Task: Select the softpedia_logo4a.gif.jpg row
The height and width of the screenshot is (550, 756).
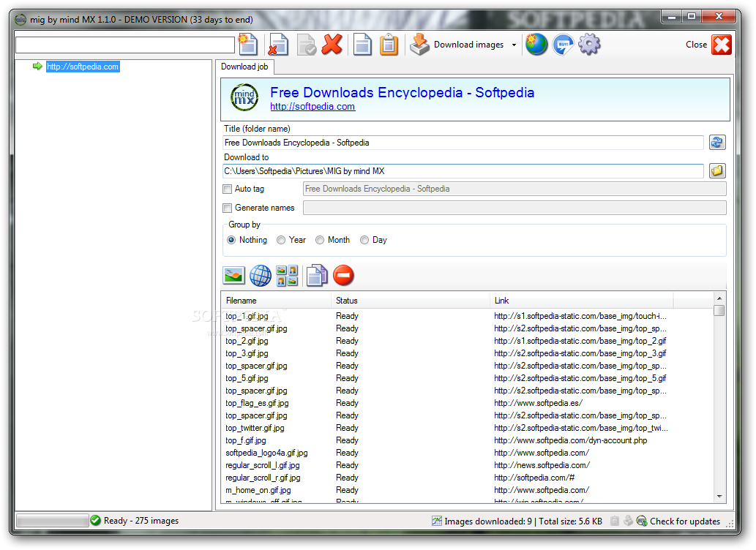Action: 467,453
